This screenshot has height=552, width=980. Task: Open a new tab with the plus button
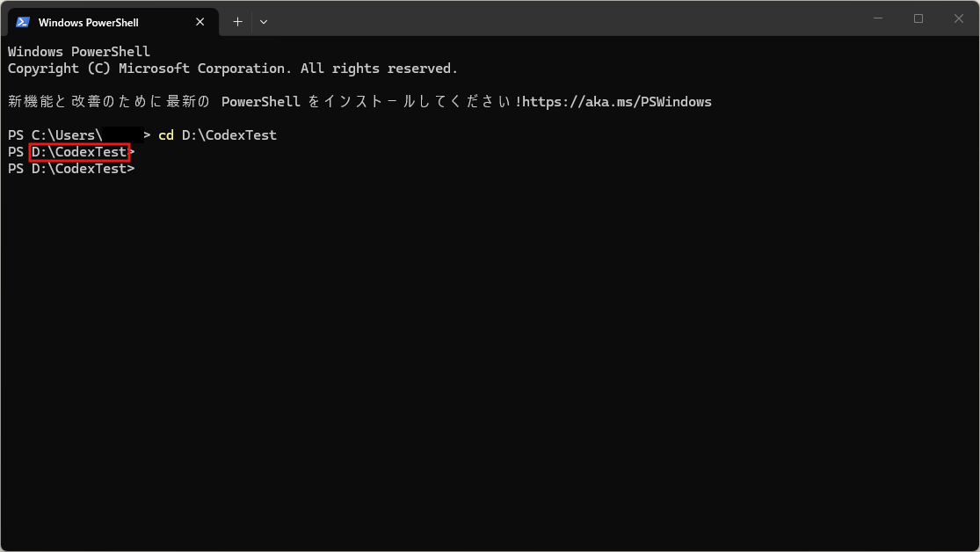(x=237, y=22)
